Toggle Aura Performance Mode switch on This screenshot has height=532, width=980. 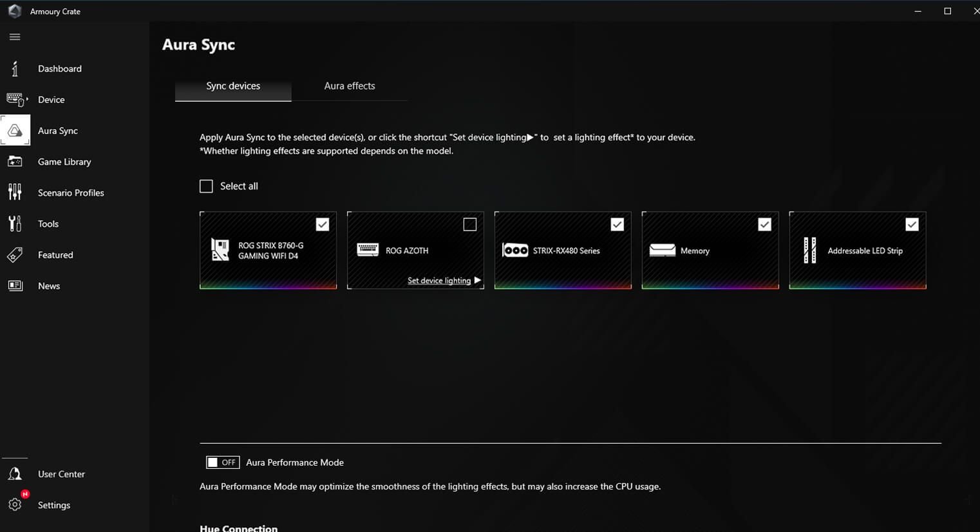pyautogui.click(x=222, y=462)
